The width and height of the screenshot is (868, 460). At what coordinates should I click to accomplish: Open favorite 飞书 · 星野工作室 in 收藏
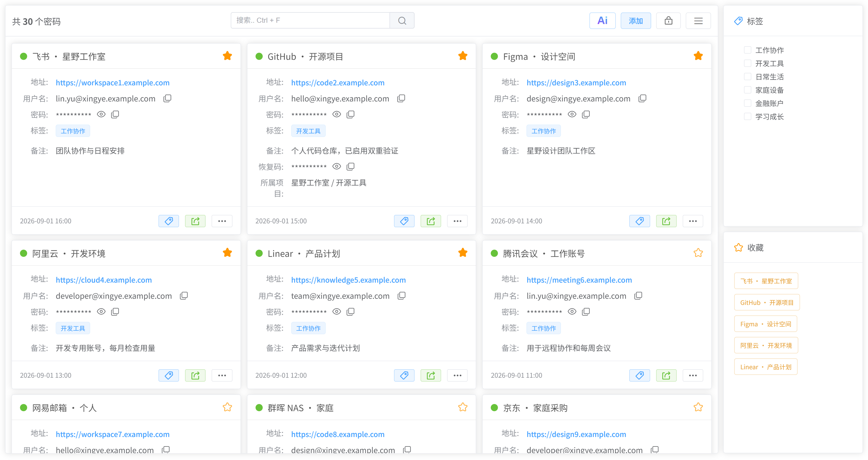click(766, 281)
